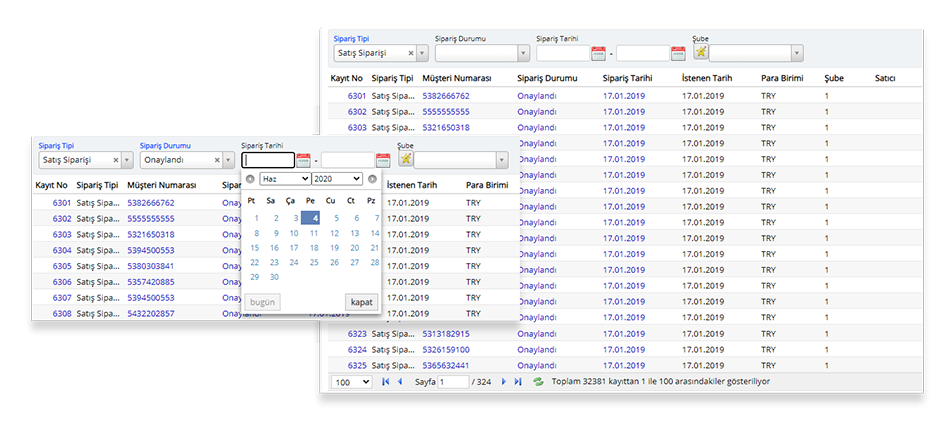Jump to the first page of results
The image size is (950, 424).
pos(386,382)
